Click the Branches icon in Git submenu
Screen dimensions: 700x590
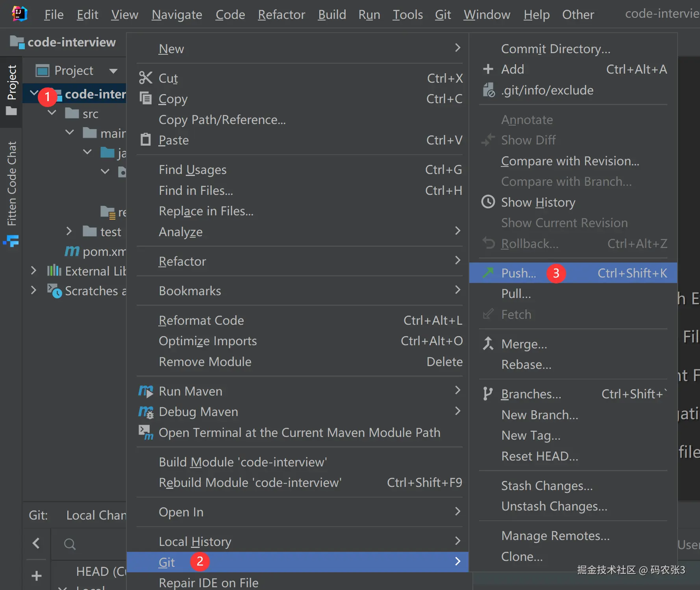488,394
